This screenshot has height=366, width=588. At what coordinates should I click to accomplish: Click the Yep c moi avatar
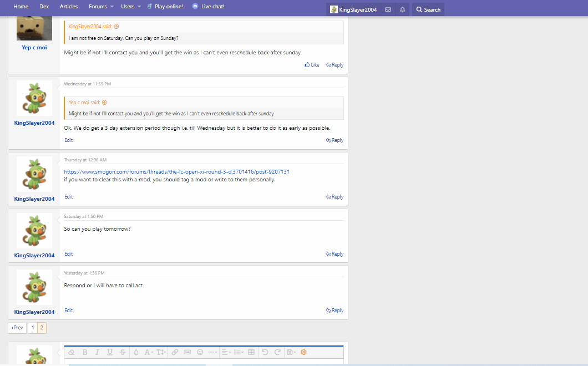(x=34, y=28)
